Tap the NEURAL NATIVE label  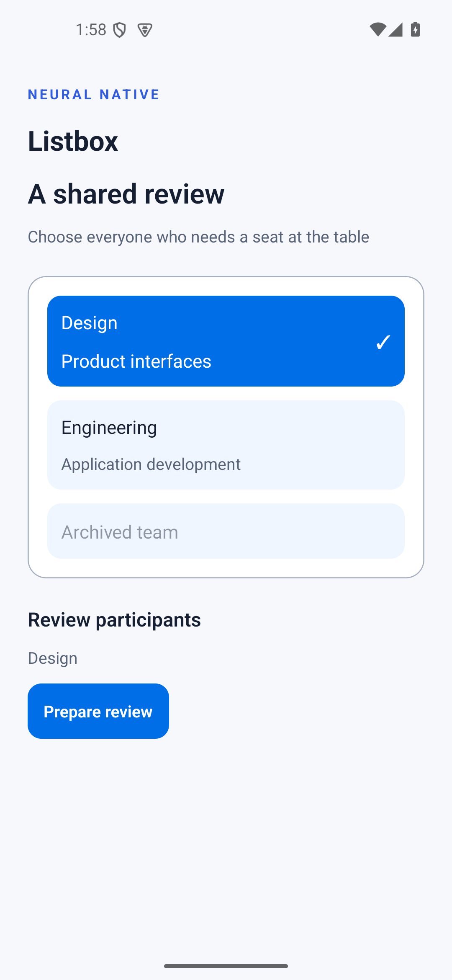tap(94, 95)
